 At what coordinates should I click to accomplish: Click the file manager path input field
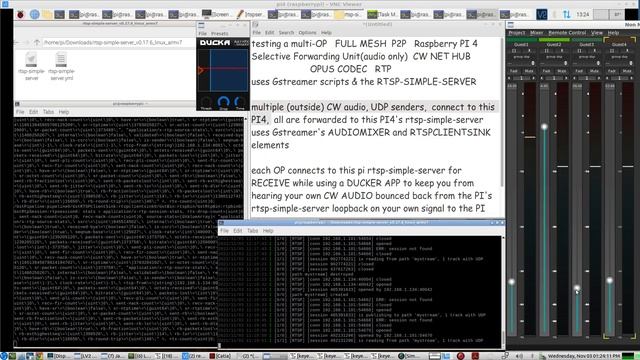point(118,42)
